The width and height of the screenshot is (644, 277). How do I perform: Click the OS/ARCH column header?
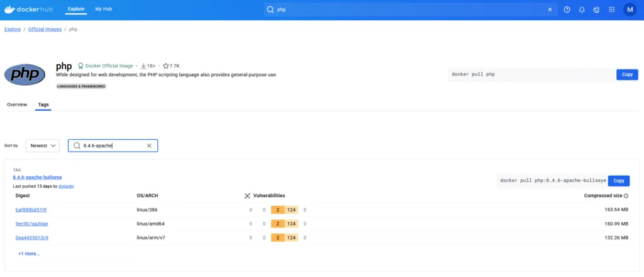[146, 196]
